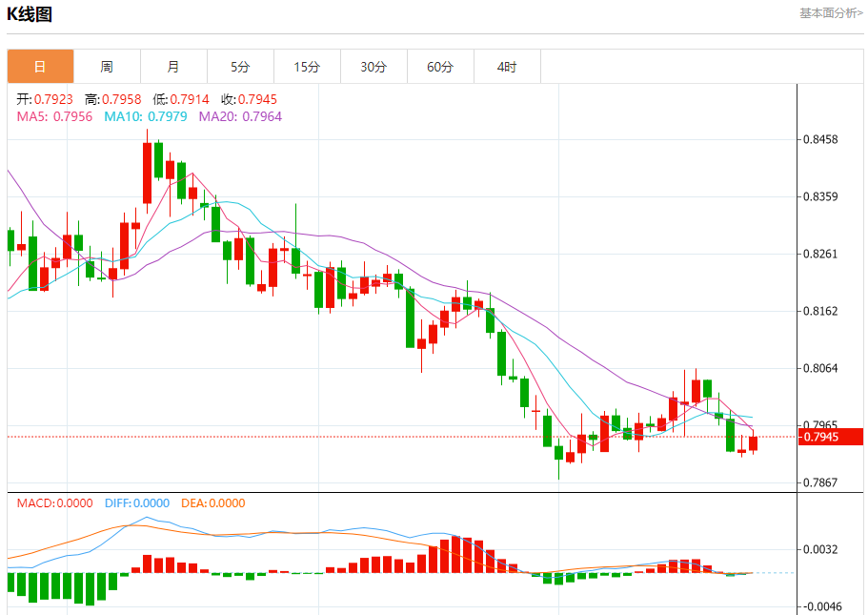Click the last red candlestick on the chart
Image resolution: width=868 pixels, height=615 pixels.
pos(754,443)
